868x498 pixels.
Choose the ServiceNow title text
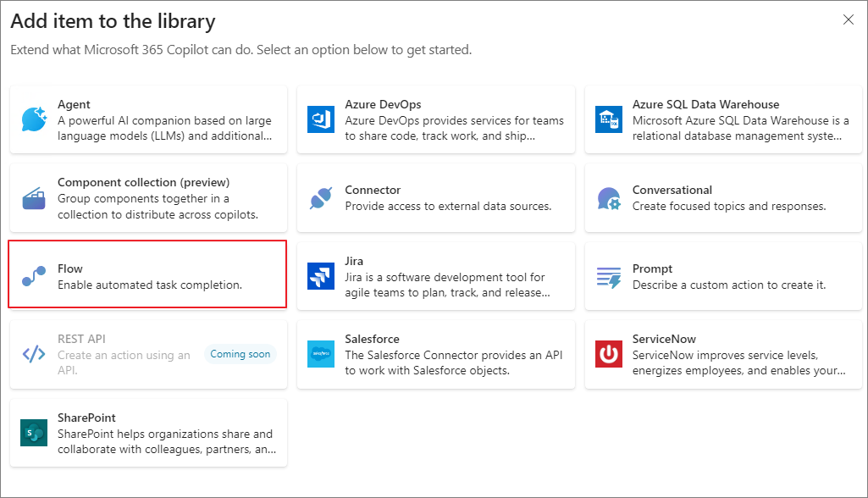(664, 339)
